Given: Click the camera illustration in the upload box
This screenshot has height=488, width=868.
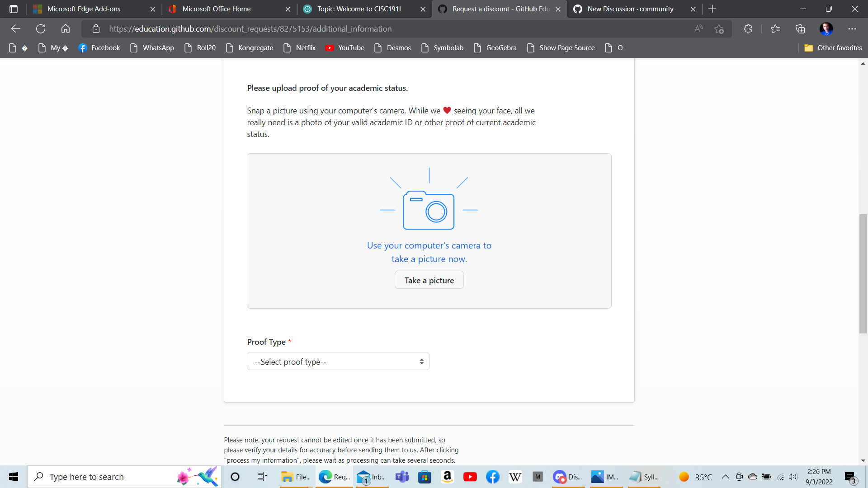Looking at the screenshot, I should pos(429,200).
